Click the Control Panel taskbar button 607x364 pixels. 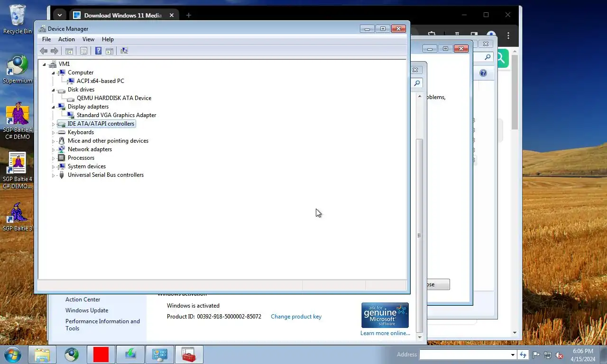[x=159, y=355]
